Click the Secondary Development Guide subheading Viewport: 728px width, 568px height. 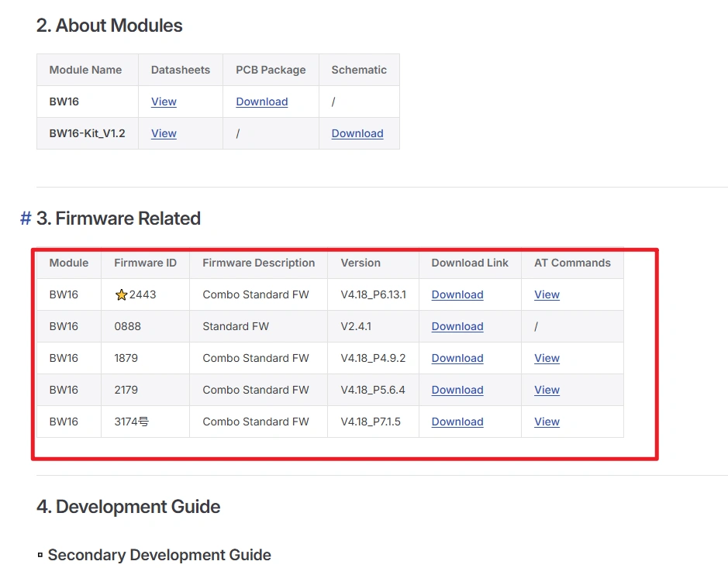[x=159, y=555]
